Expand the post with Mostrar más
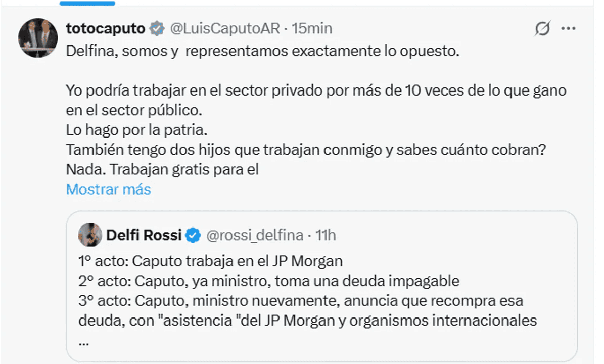This screenshot has height=364, width=604. click(x=108, y=189)
